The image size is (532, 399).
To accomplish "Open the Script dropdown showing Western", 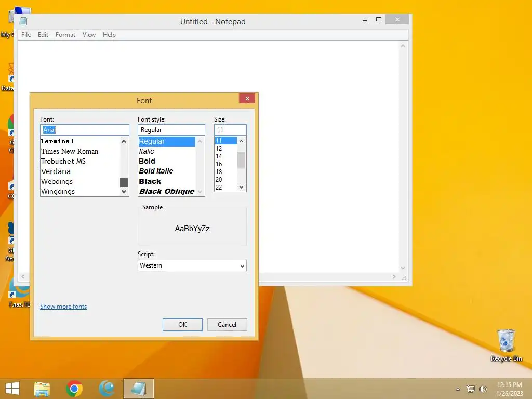I will [192, 265].
